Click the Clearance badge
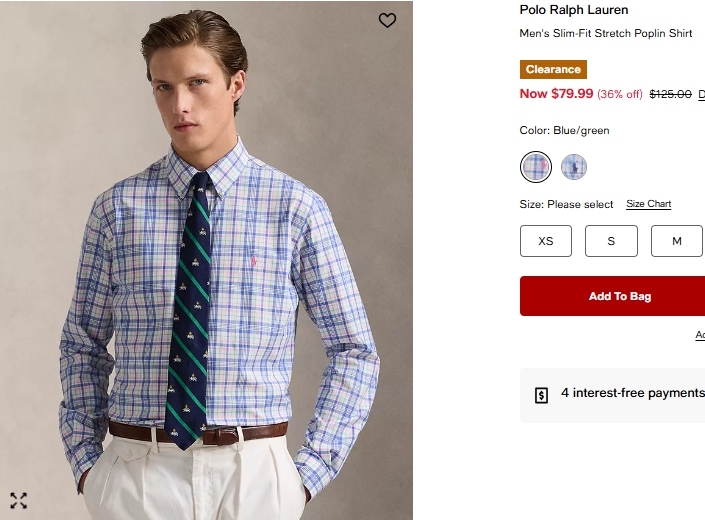 click(553, 69)
